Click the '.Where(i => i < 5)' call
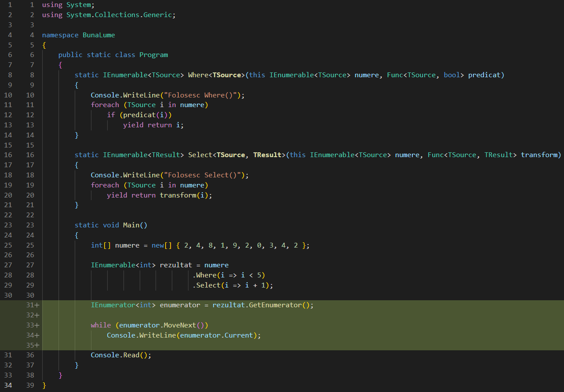The width and height of the screenshot is (564, 392). tap(229, 275)
